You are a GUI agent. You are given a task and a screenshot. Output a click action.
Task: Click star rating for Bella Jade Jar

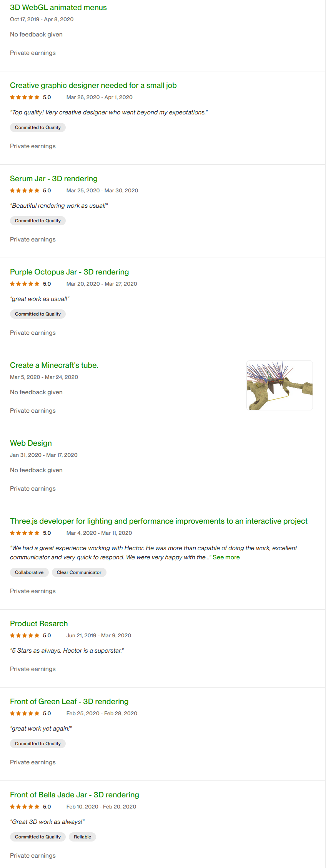tap(25, 807)
